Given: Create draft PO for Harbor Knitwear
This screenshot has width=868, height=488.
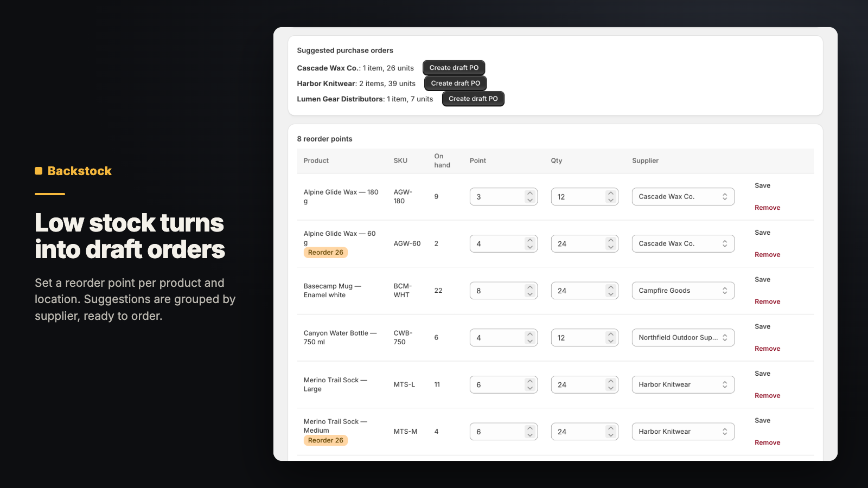Looking at the screenshot, I should pos(455,84).
